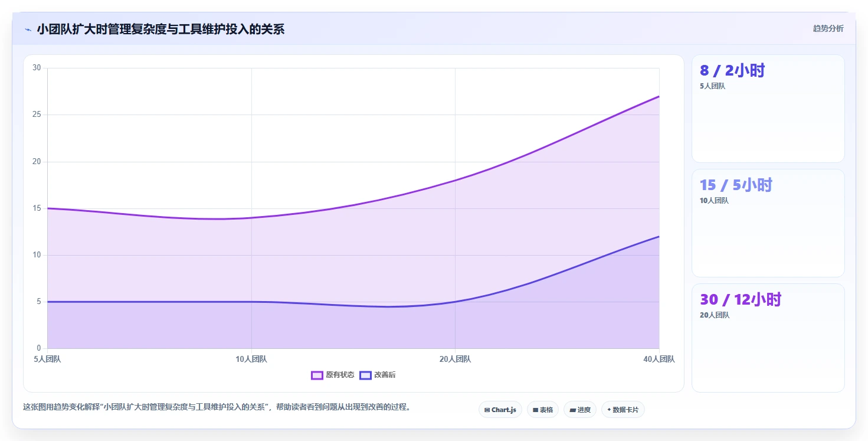
Task: Click the 5人团队 x-axis label
Action: [48, 359]
